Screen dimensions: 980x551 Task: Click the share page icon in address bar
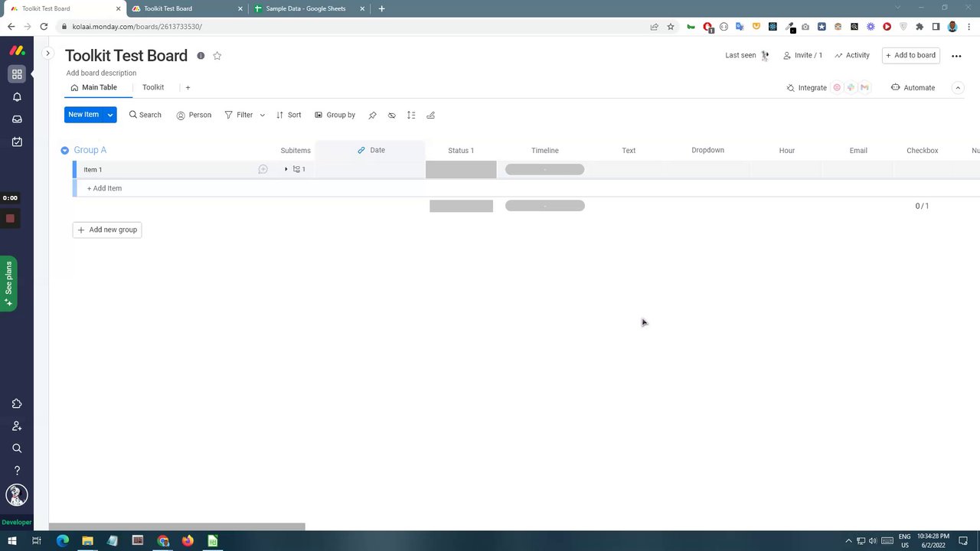[x=655, y=27]
